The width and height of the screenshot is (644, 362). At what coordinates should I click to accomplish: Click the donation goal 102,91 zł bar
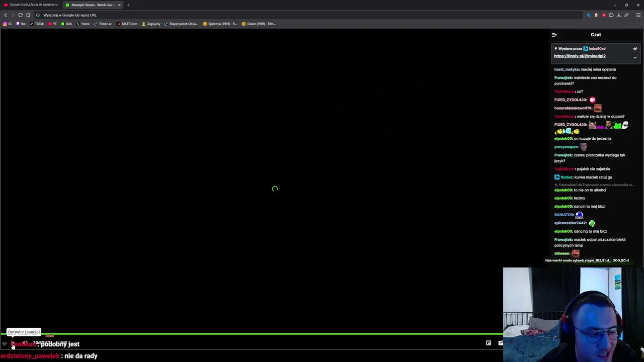click(587, 260)
